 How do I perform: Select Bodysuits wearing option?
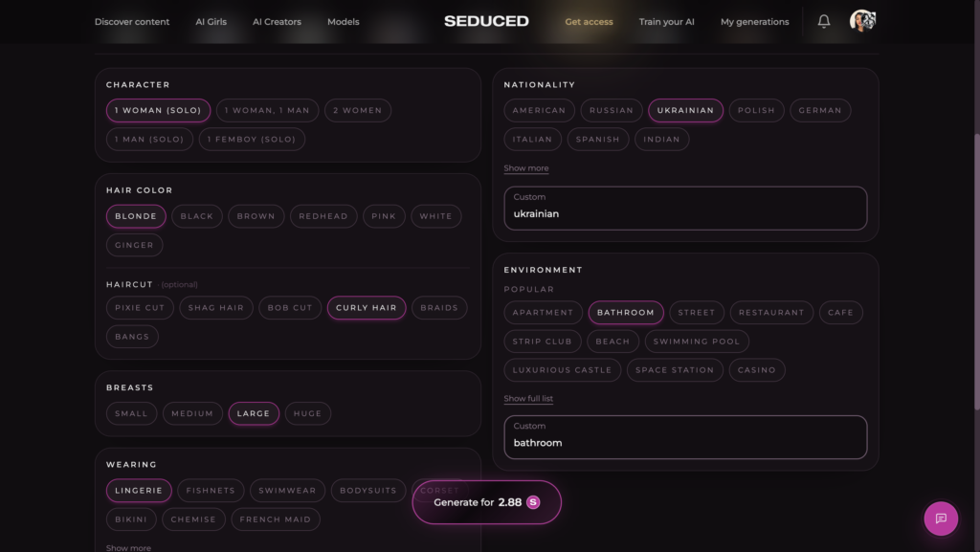[368, 491]
